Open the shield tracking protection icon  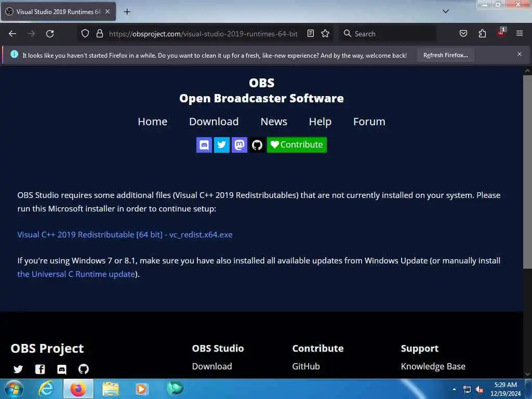[x=85, y=33]
